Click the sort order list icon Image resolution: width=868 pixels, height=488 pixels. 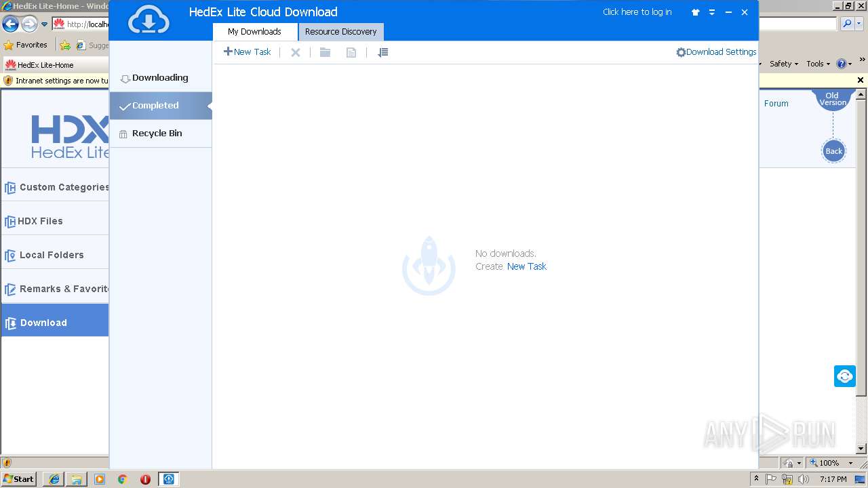click(383, 52)
